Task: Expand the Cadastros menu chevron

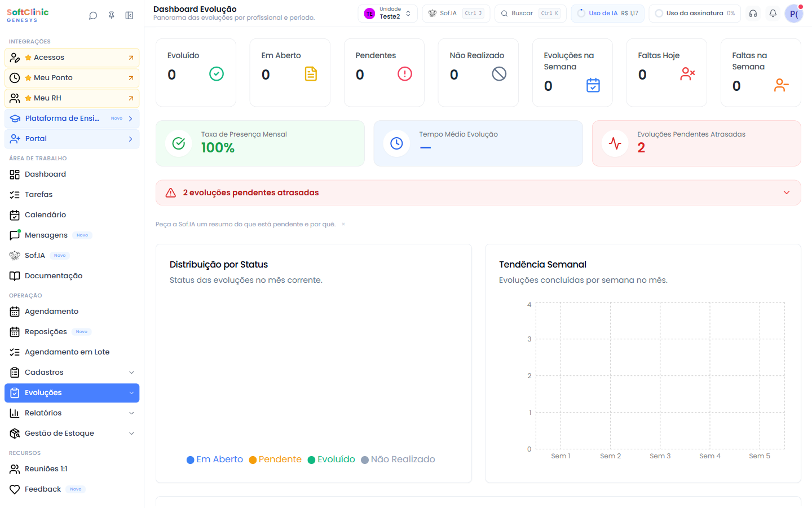Action: click(x=131, y=373)
